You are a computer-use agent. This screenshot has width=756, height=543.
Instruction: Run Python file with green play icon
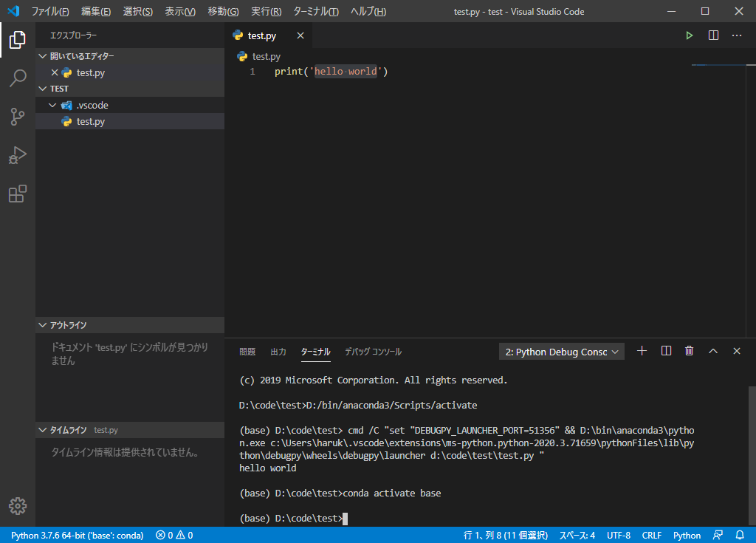coord(690,35)
